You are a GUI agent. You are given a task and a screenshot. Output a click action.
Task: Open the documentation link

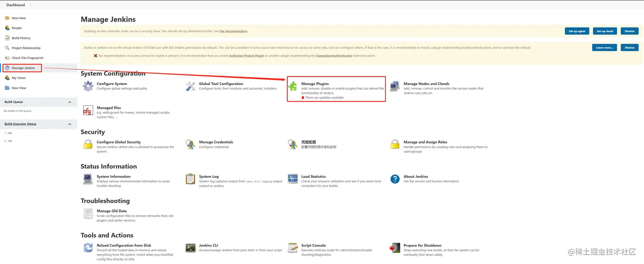click(x=233, y=31)
